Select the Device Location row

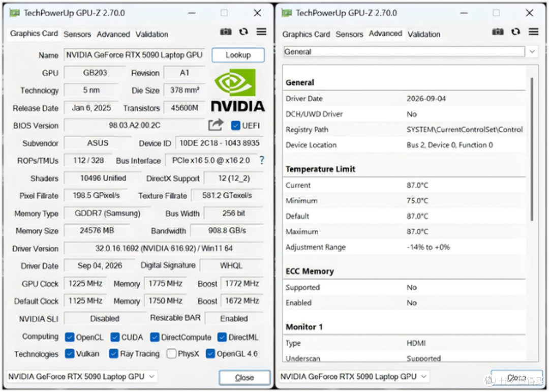click(x=405, y=145)
